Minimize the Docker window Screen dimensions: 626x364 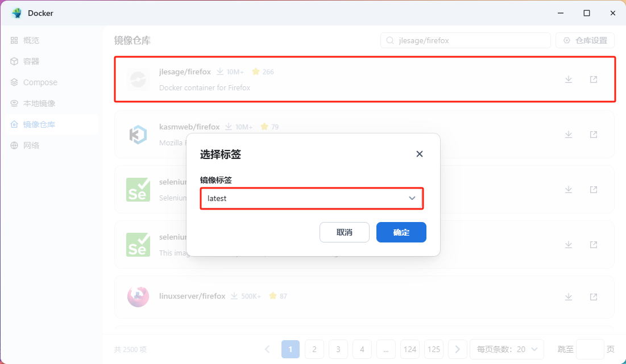(561, 13)
